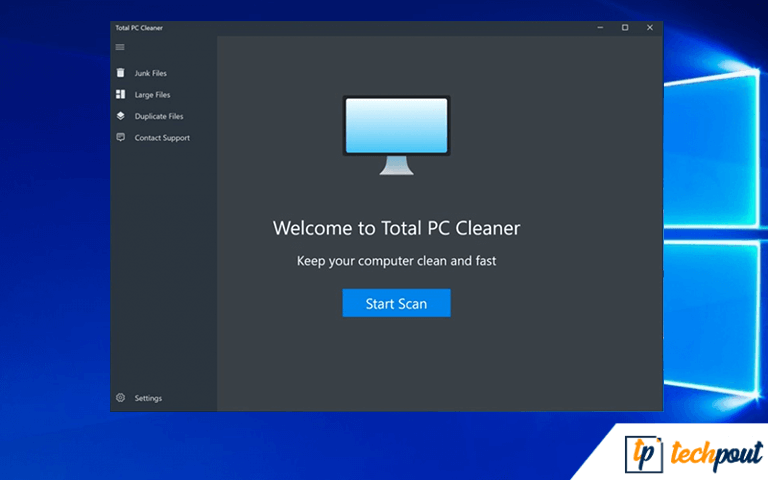This screenshot has width=768, height=480.
Task: Close the Total PC Cleaner window
Action: (x=650, y=28)
